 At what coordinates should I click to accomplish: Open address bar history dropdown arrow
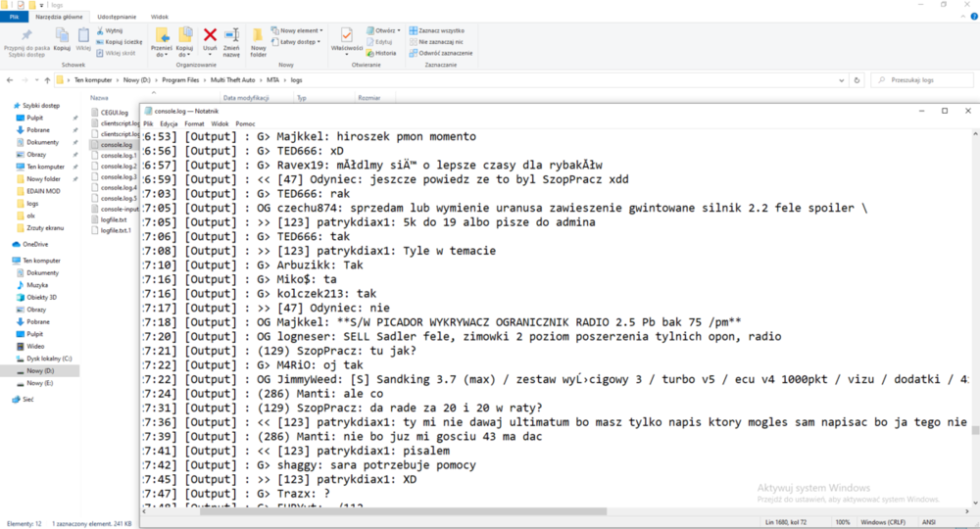point(841,80)
